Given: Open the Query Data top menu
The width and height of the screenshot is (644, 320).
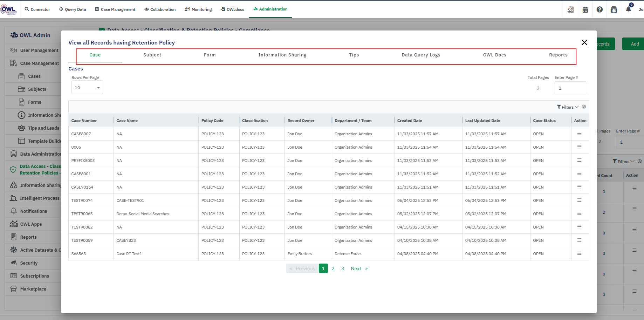Looking at the screenshot, I should pos(73,9).
